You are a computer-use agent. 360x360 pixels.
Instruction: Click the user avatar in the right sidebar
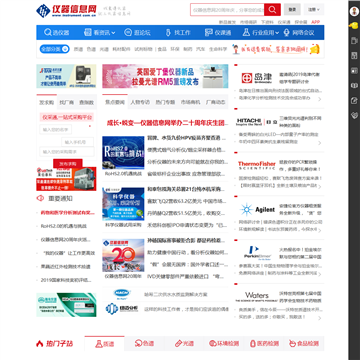coord(354,11)
